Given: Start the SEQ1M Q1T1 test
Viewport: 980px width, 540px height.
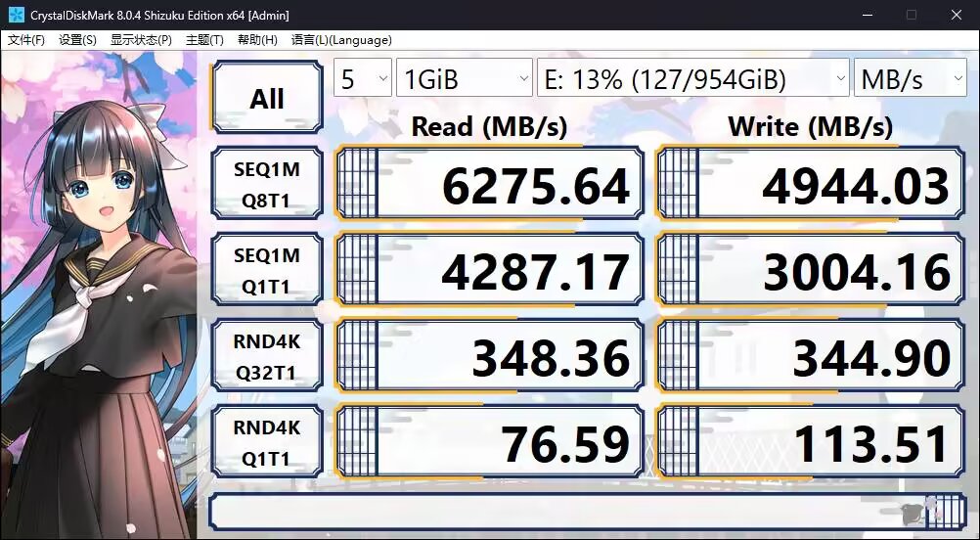Looking at the screenshot, I should (x=267, y=269).
